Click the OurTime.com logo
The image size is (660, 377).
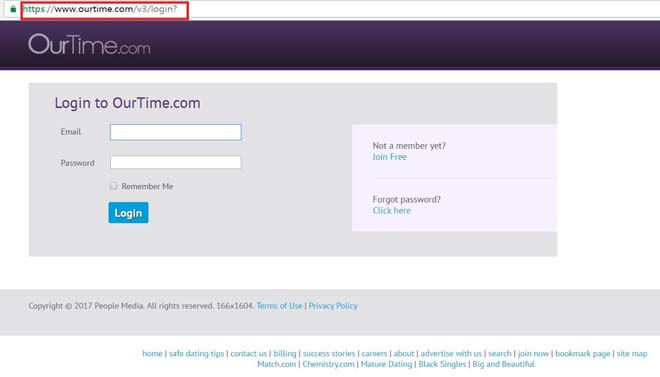click(89, 45)
